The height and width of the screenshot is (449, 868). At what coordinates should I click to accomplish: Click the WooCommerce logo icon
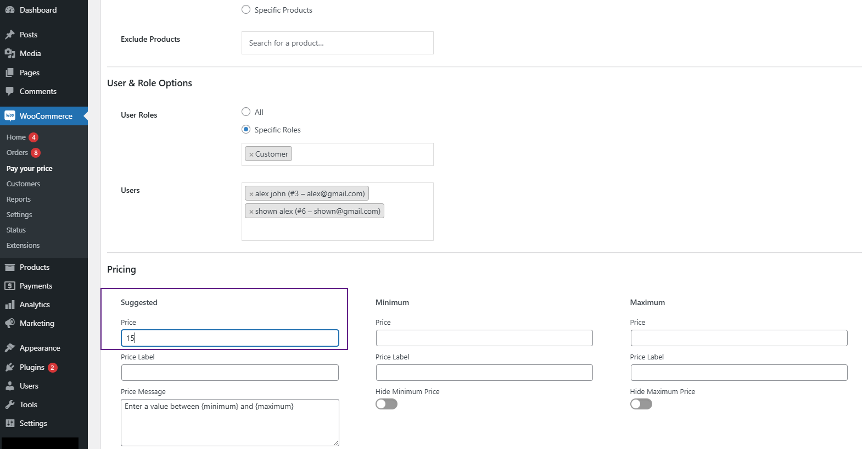tap(10, 116)
